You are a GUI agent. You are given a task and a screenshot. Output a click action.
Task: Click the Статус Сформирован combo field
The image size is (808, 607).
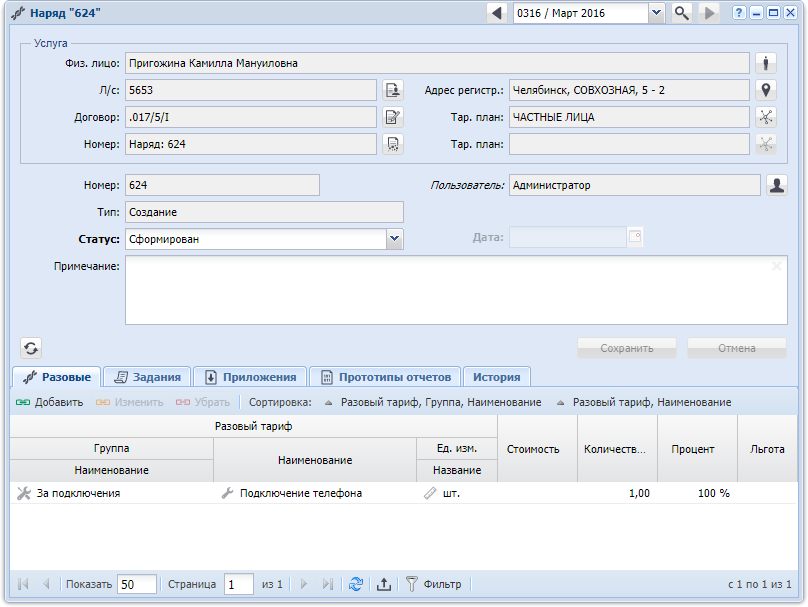click(256, 239)
